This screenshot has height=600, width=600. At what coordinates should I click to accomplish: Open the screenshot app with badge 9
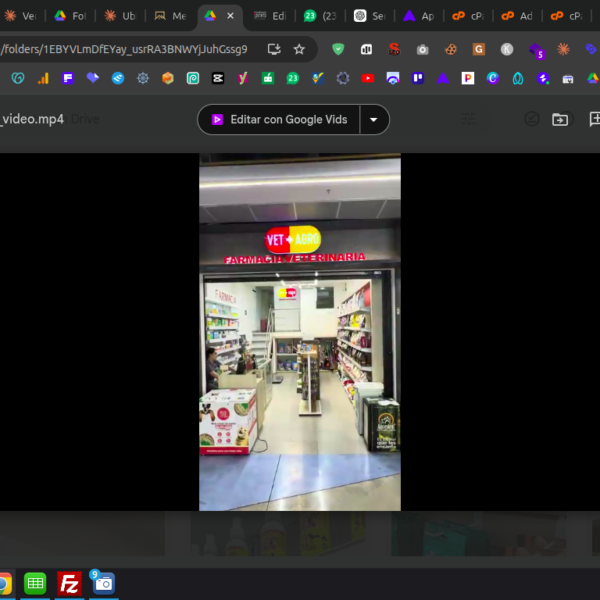tap(102, 583)
